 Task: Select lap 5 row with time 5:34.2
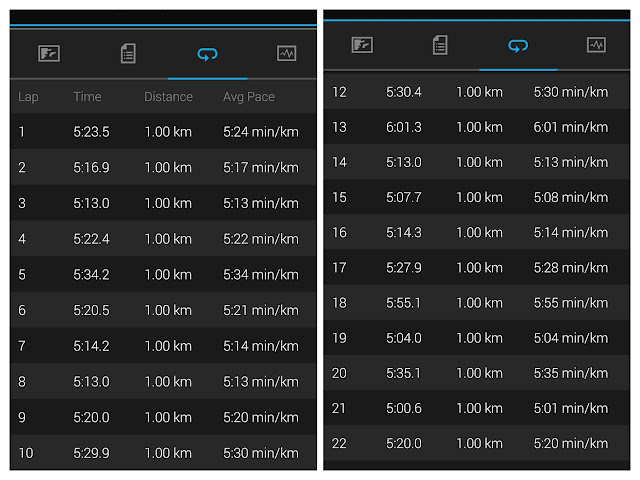(x=163, y=275)
